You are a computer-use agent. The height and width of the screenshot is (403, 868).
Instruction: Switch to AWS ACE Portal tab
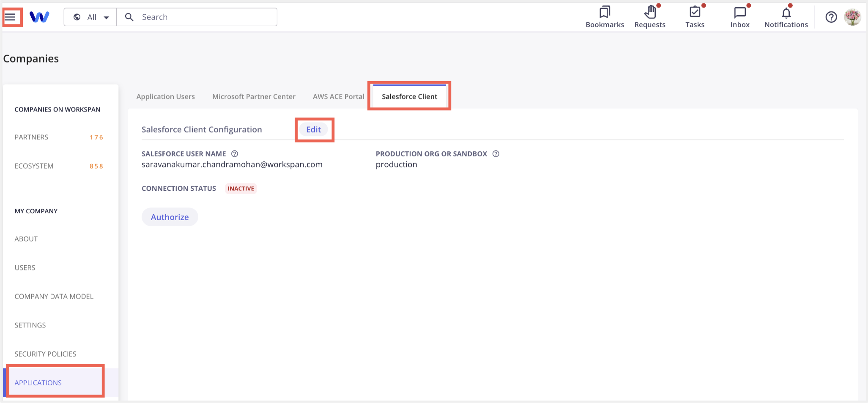click(x=338, y=97)
